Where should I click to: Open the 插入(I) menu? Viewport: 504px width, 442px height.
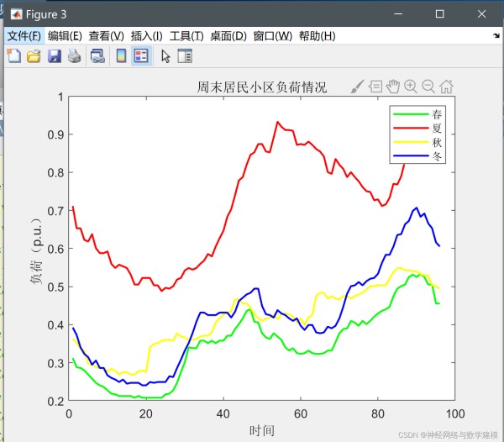pos(146,35)
